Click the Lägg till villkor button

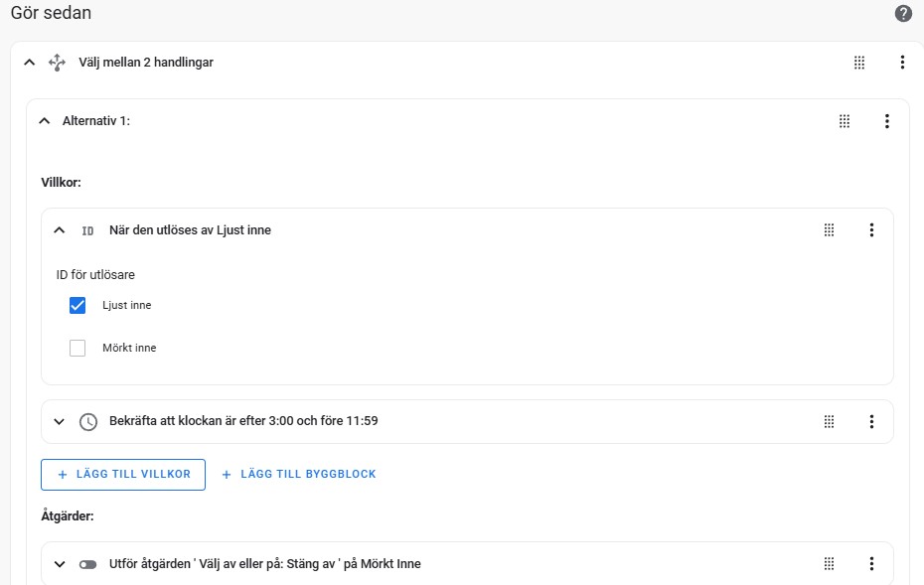tap(123, 474)
